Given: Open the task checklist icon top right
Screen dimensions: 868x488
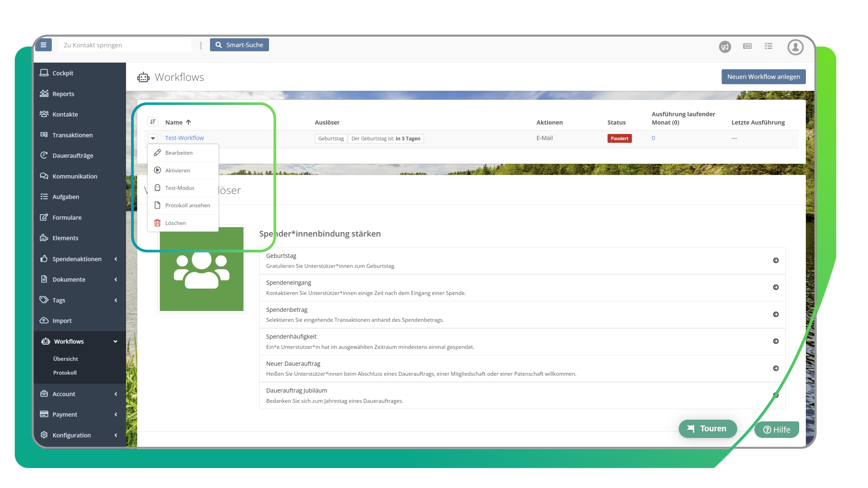Looking at the screenshot, I should pos(769,46).
